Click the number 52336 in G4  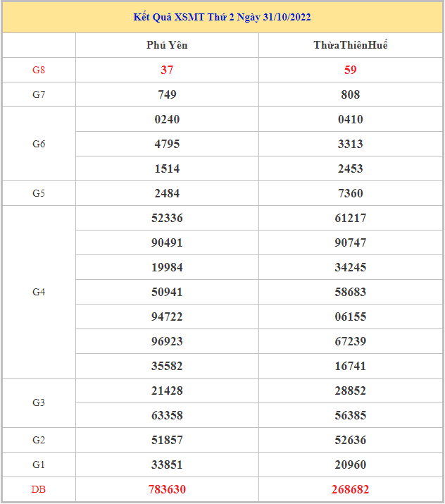pos(167,218)
